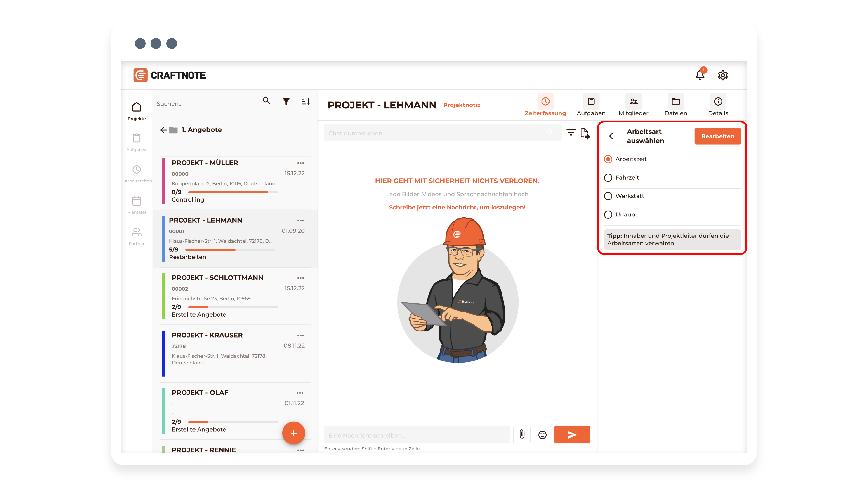Click the Chat durchsuchen field

point(442,133)
